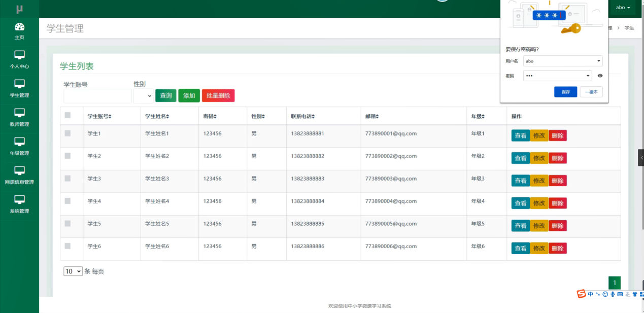Open the 性别 filter dropdown
This screenshot has height=313, width=644.
[143, 95]
